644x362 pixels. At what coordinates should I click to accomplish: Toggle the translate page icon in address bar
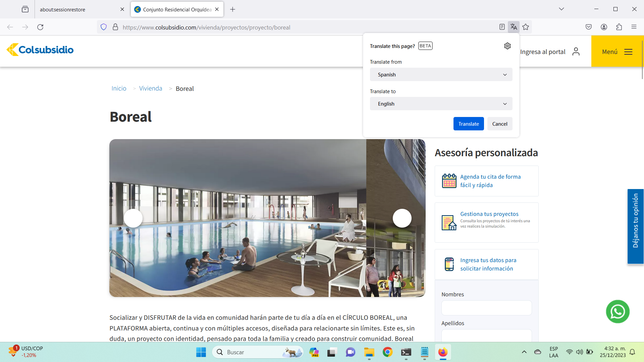(x=514, y=27)
